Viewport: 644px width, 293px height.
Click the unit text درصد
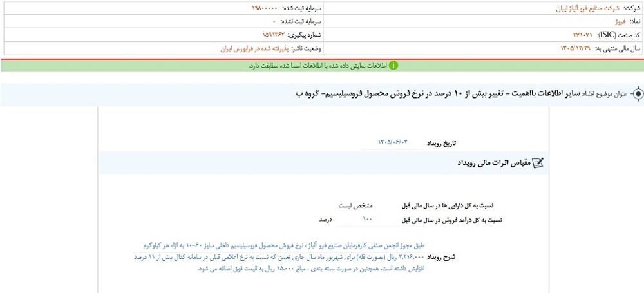tap(326, 220)
